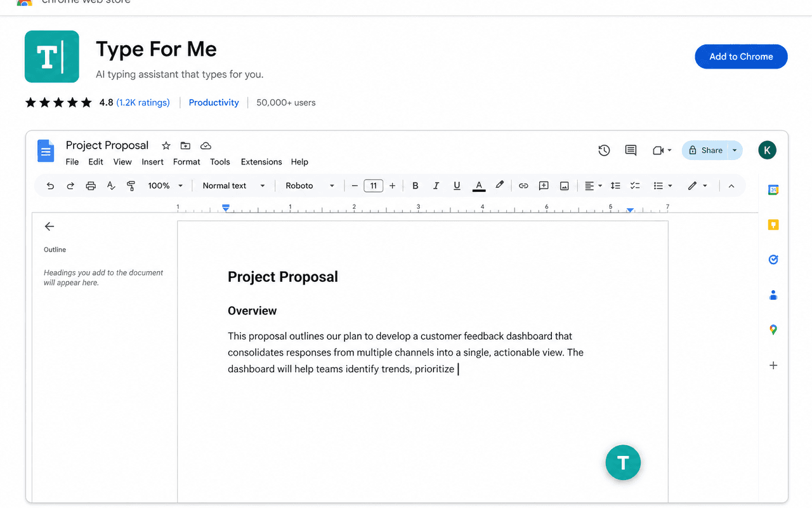The image size is (812, 508).
Task: Open the text alignment dropdown
Action: 593,186
